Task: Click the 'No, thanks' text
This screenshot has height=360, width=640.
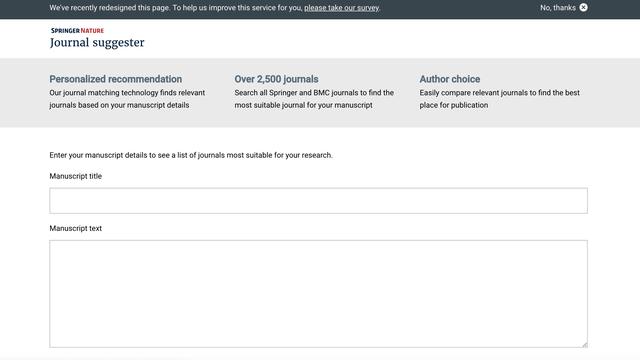Action: pos(558,8)
